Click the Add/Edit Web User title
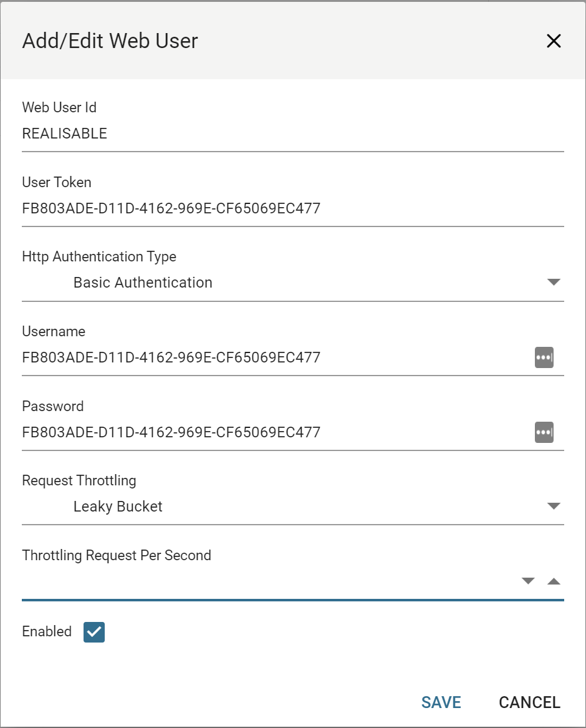 (x=110, y=41)
